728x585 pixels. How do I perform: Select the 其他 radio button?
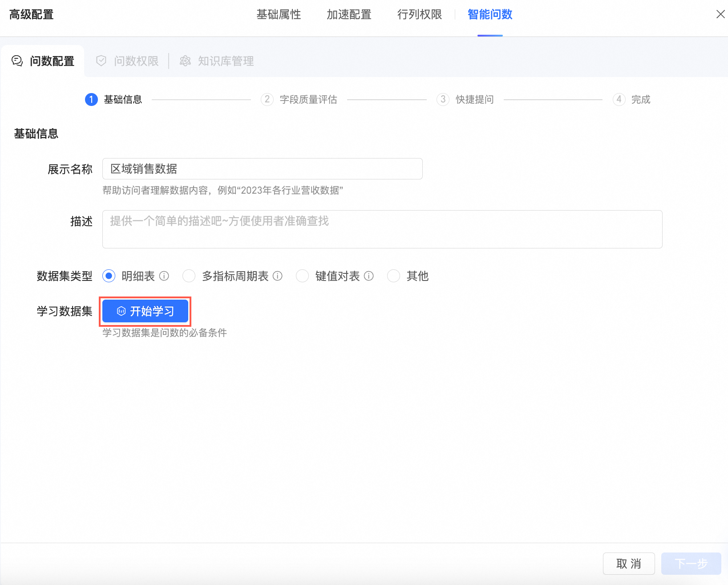(394, 276)
